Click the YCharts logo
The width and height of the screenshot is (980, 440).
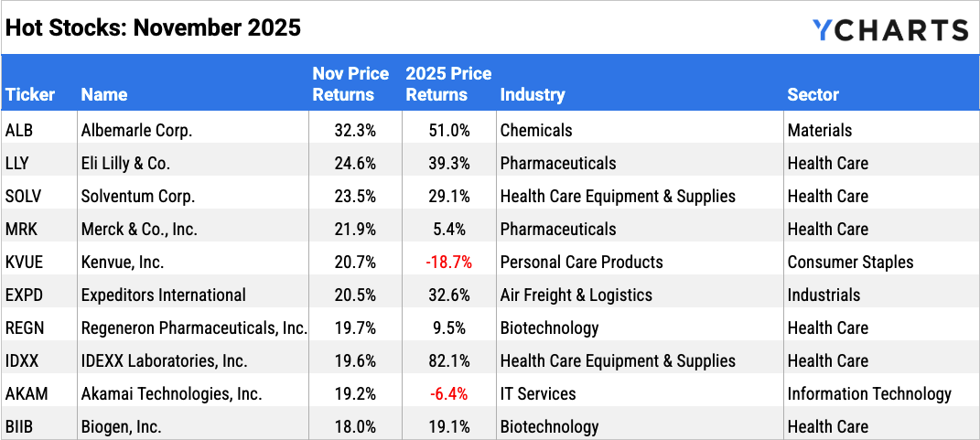889,29
